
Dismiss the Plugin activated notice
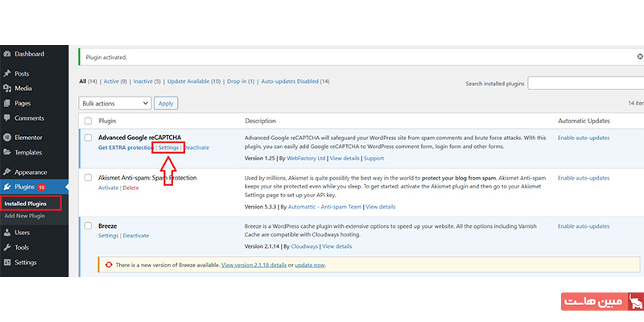coord(640,56)
